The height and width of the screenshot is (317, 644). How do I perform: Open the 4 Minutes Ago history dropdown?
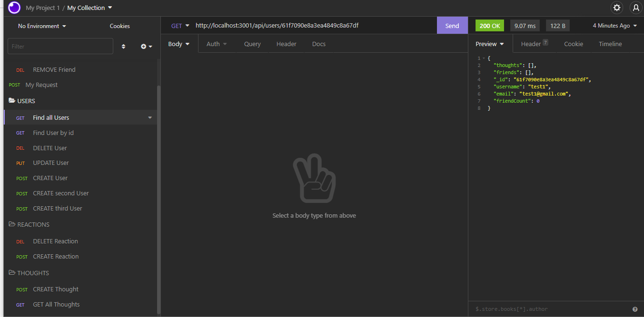point(614,26)
